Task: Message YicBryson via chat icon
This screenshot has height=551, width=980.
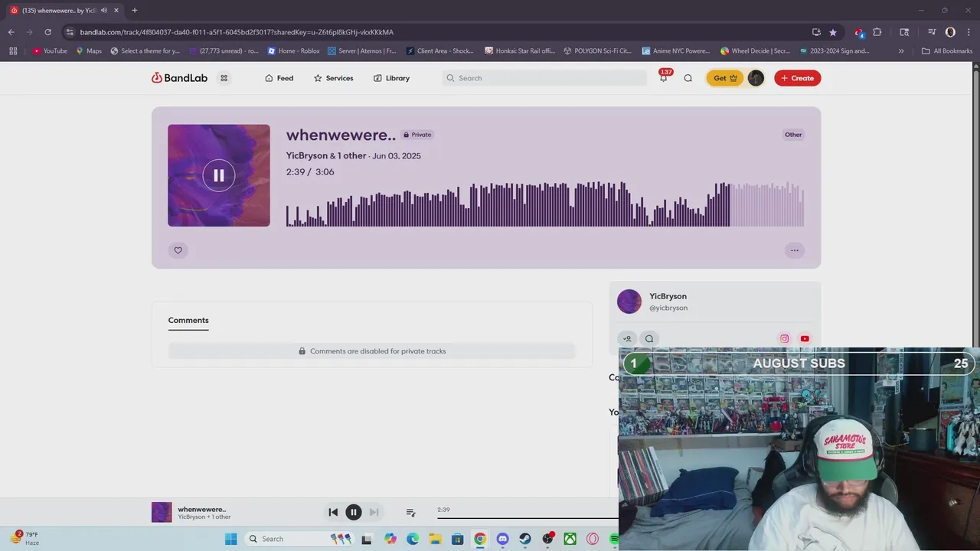Action: click(649, 338)
